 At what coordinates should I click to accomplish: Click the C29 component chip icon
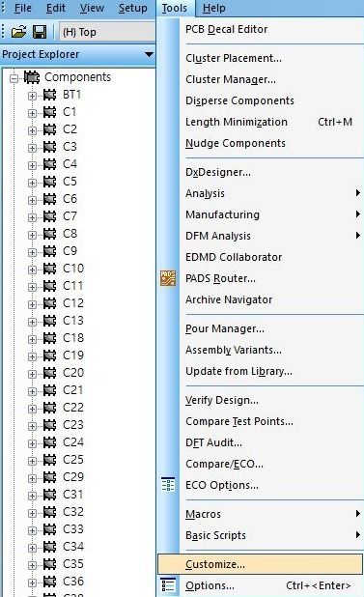point(50,477)
